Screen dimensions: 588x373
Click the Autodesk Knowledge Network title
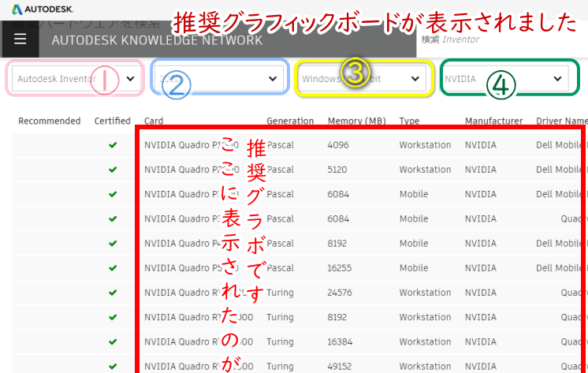157,40
